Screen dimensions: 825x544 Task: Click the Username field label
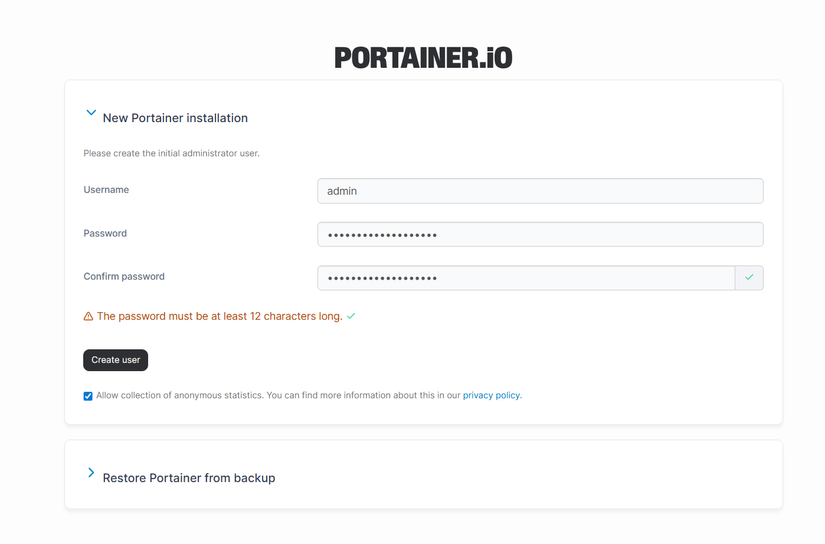(106, 190)
